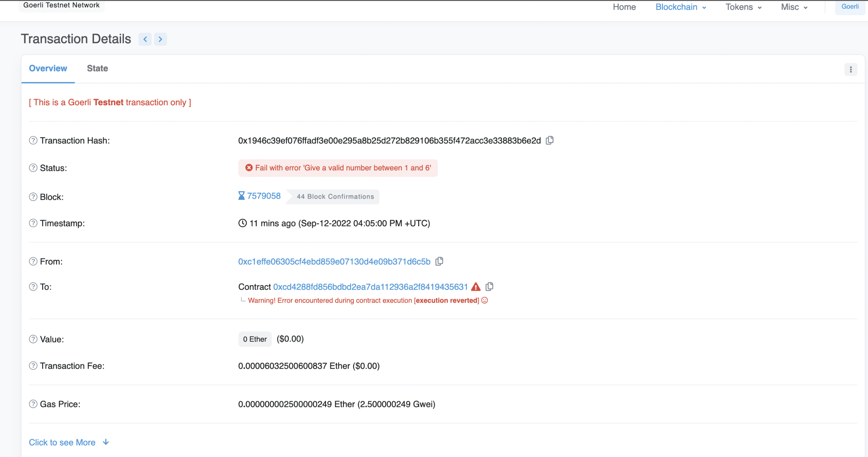Open the From address link

click(334, 262)
